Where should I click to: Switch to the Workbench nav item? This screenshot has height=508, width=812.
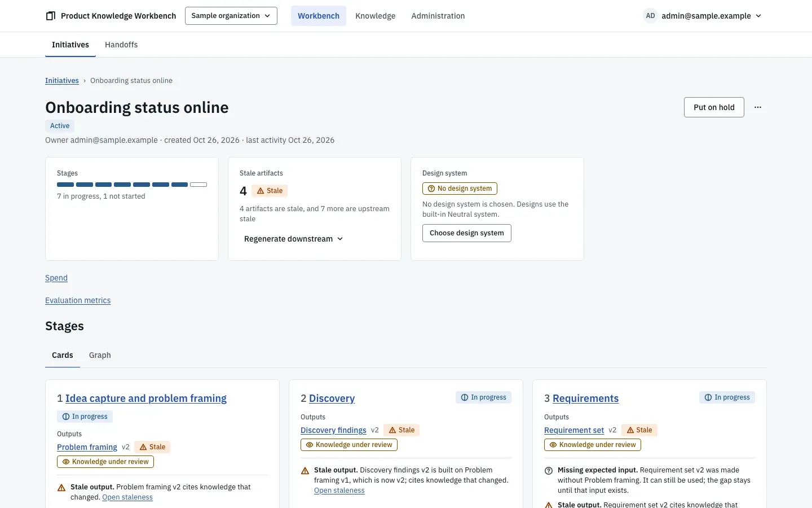pyautogui.click(x=319, y=16)
